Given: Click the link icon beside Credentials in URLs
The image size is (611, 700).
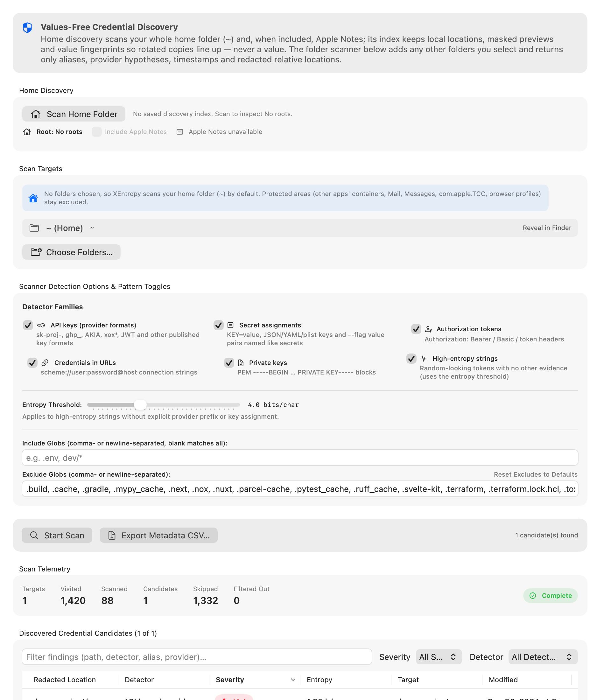Looking at the screenshot, I should [x=45, y=363].
